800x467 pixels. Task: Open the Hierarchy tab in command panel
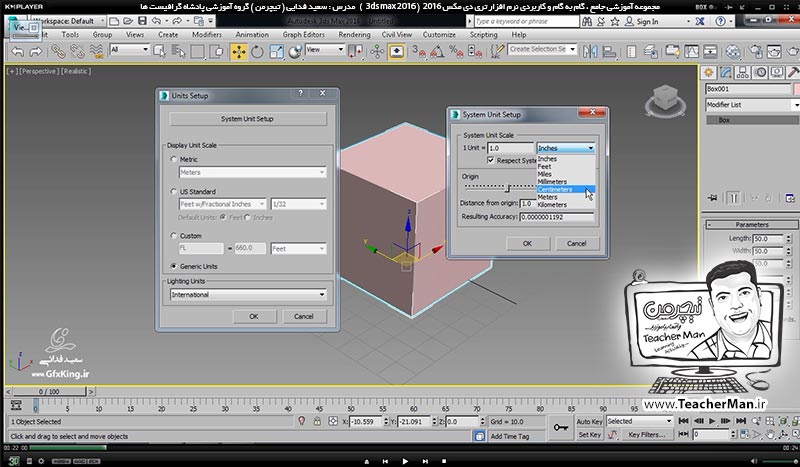[x=743, y=72]
